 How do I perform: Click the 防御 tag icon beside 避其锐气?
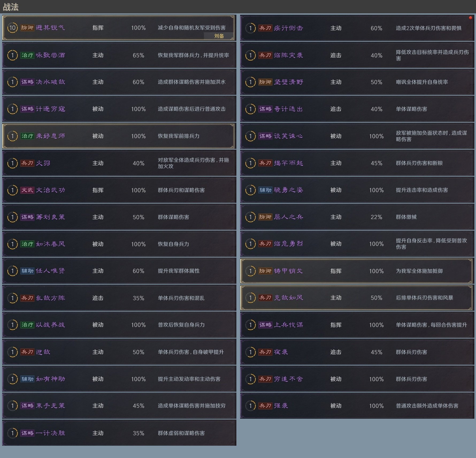tap(28, 28)
